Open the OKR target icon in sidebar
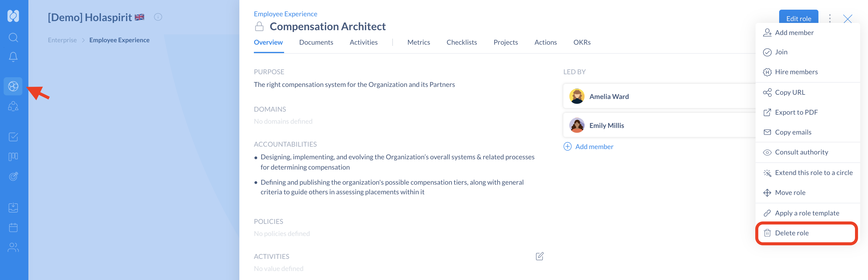The image size is (868, 280). [x=13, y=176]
